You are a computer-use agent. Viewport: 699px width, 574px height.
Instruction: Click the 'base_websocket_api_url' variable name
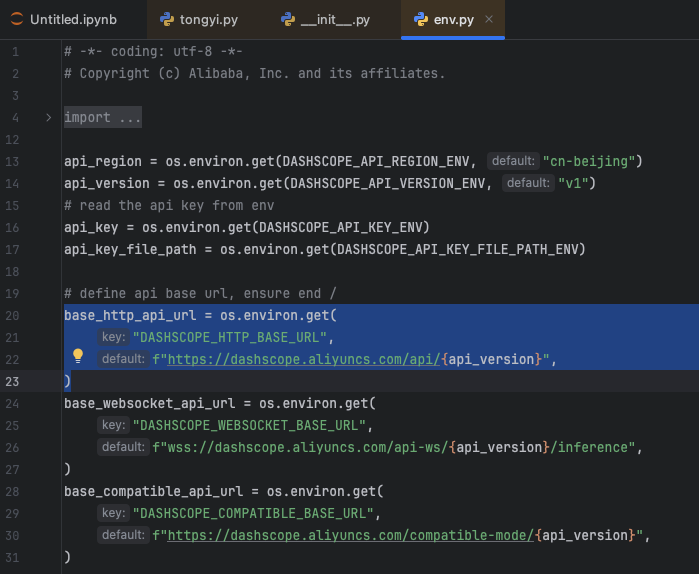click(149, 403)
